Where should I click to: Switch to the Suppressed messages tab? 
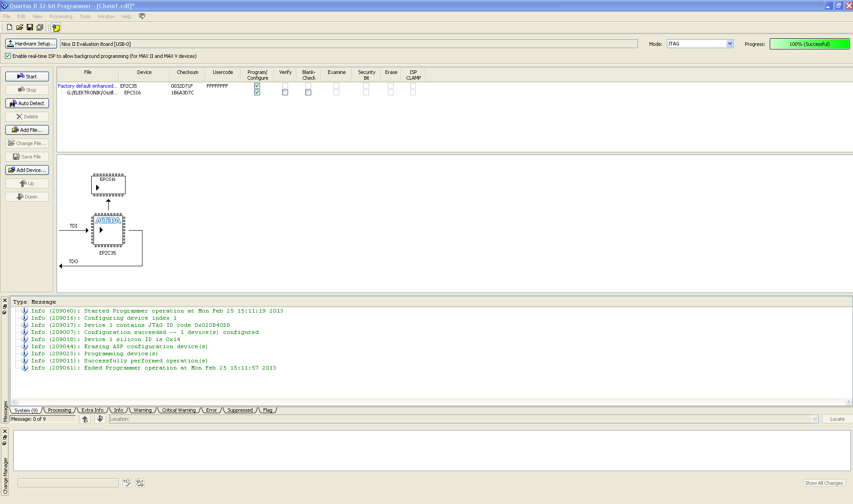pyautogui.click(x=240, y=410)
